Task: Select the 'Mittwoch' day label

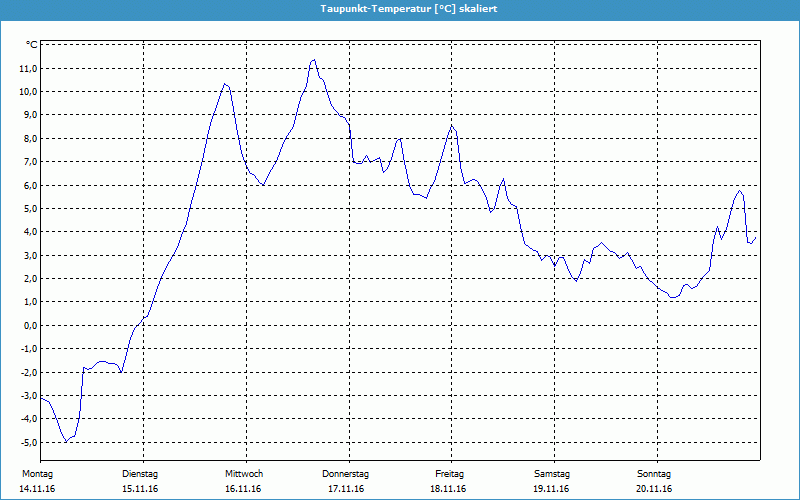Action: point(244,474)
